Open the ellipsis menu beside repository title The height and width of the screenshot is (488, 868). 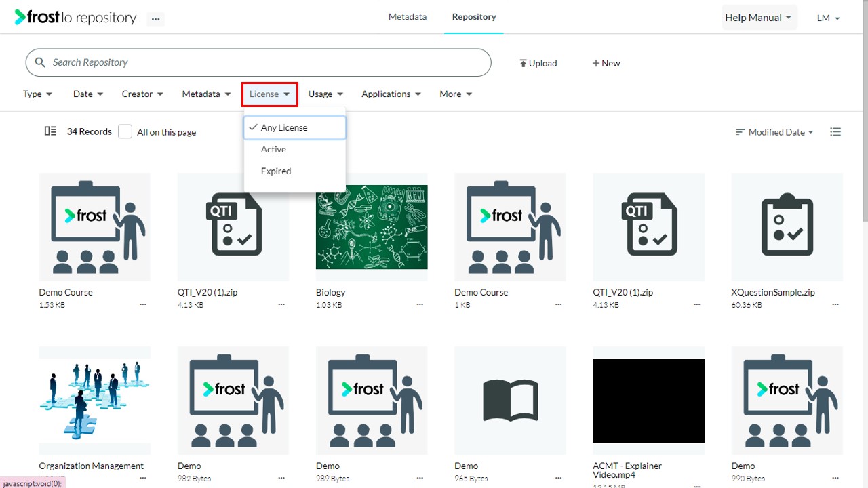155,19
